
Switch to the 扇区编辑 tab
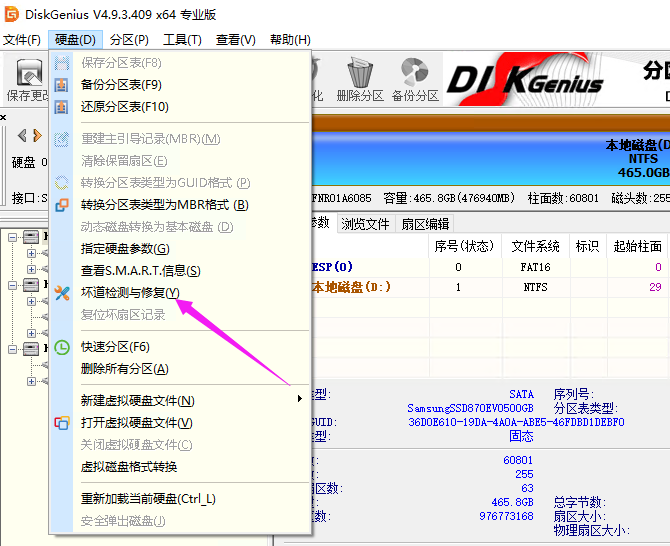pos(425,224)
